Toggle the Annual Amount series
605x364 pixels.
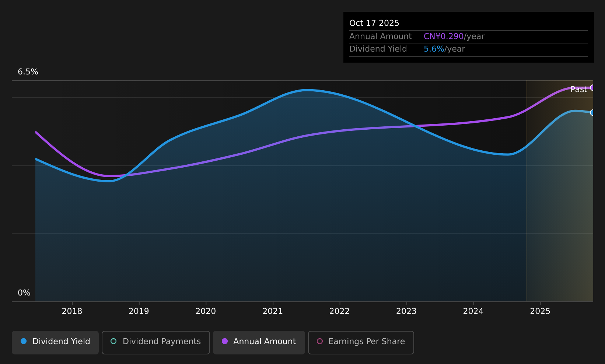click(x=259, y=343)
